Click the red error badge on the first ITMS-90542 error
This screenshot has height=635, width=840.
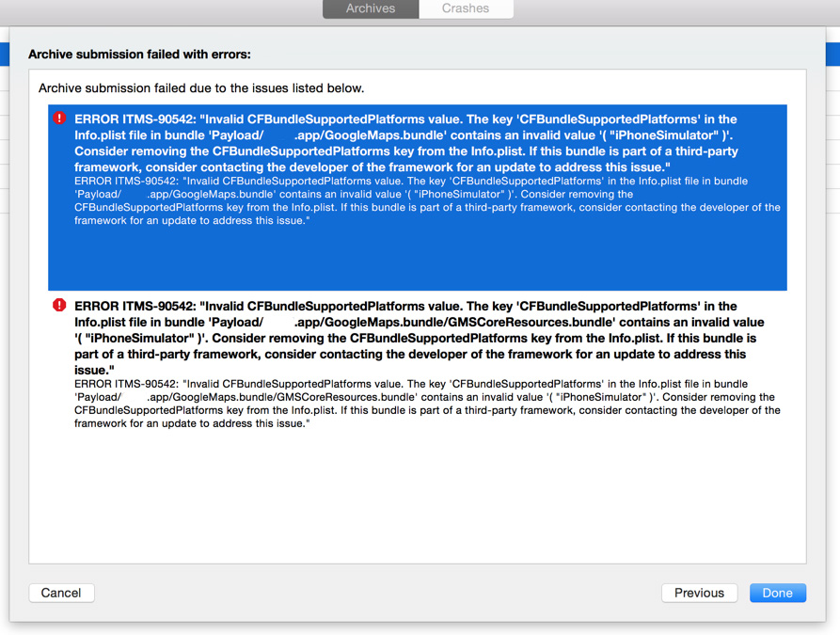coord(58,118)
